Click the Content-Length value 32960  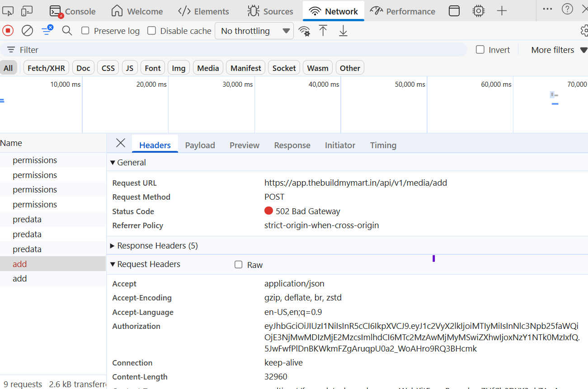pos(276,377)
